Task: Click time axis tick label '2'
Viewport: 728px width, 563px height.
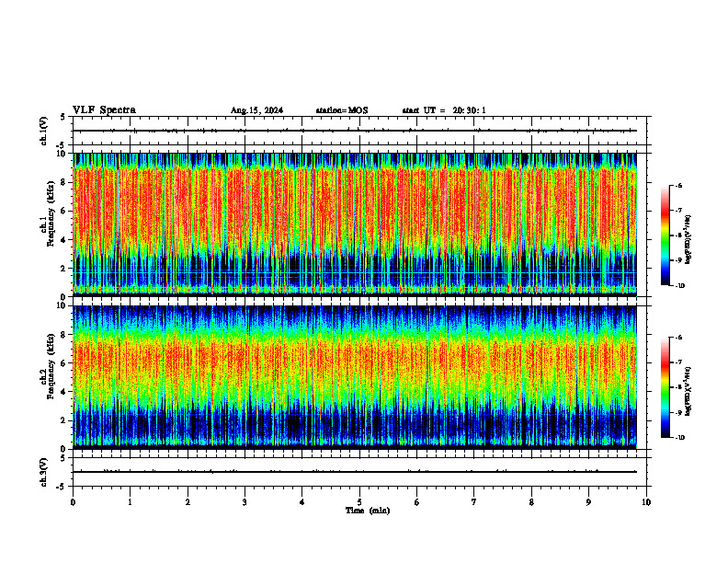Action: (188, 502)
